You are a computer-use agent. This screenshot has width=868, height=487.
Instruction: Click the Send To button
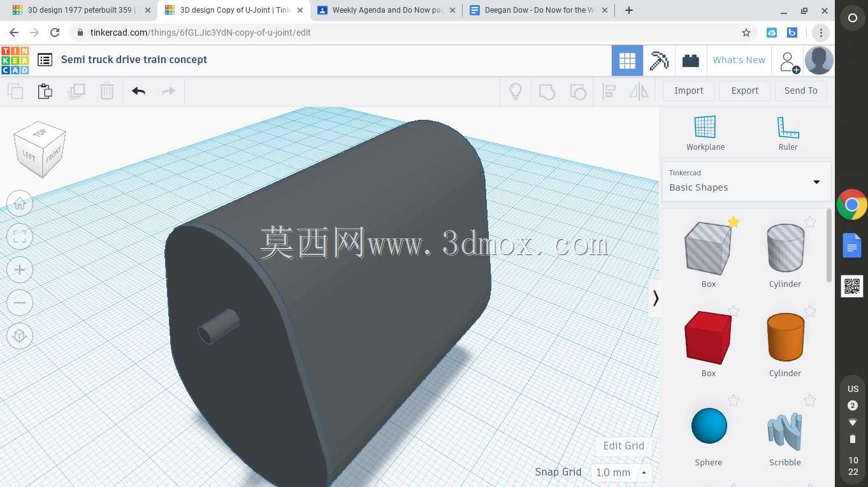pyautogui.click(x=801, y=91)
